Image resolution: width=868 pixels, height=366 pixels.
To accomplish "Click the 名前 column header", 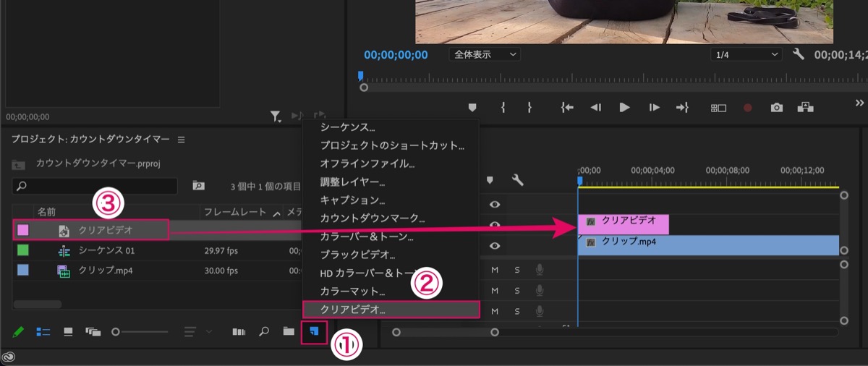I will pyautogui.click(x=46, y=213).
